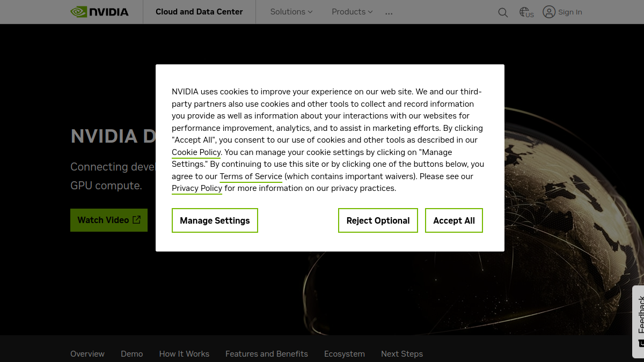Open the Privacy Policy link
This screenshot has width=644, height=362.
[x=197, y=188]
